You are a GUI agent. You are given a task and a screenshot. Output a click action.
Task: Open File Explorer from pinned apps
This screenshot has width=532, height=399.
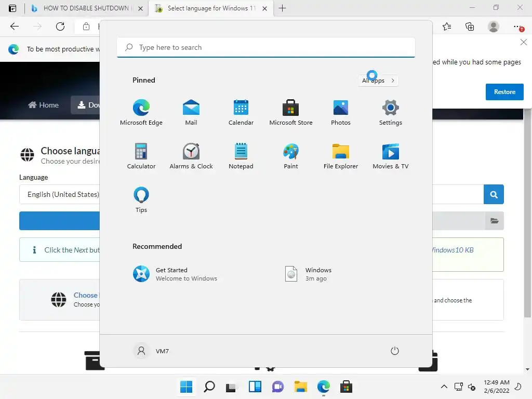(x=341, y=156)
